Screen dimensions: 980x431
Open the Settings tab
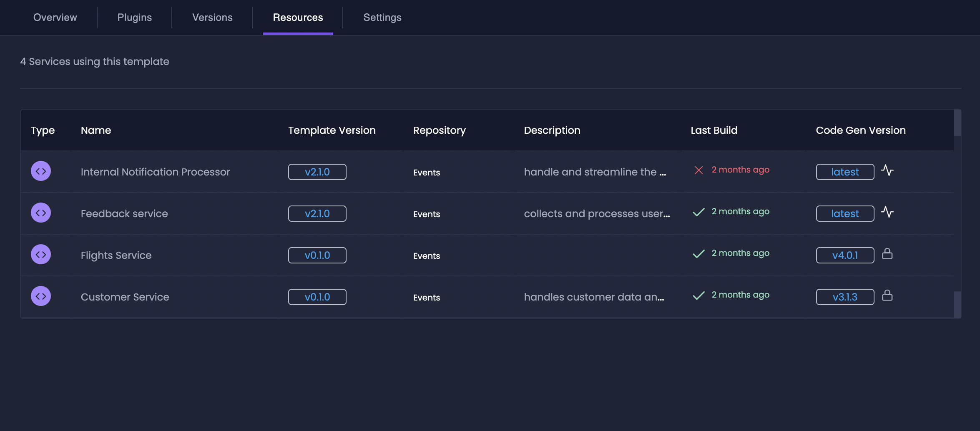(382, 18)
